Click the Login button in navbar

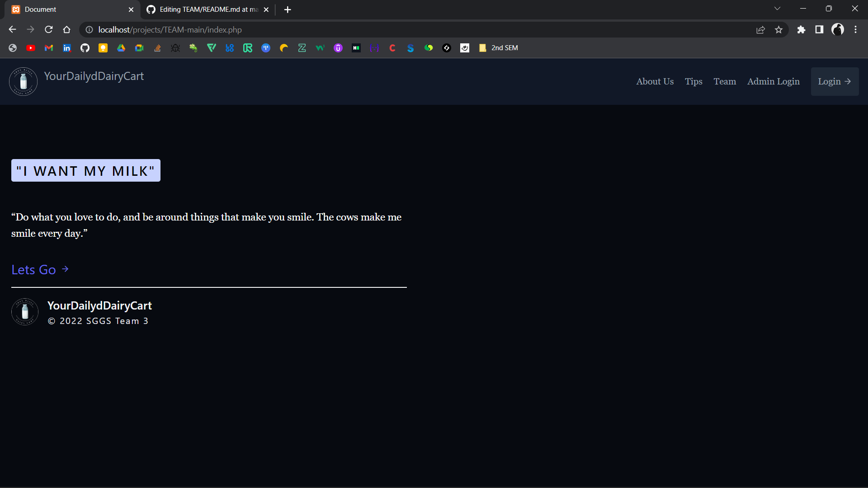[x=834, y=81]
